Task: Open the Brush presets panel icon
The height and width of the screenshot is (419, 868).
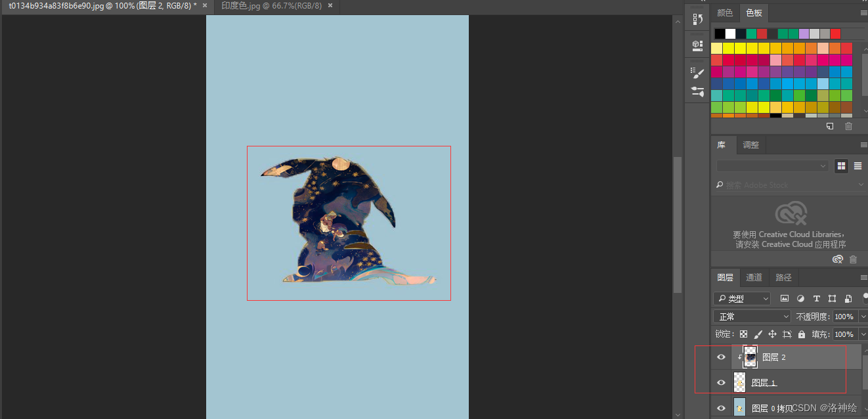Action: 697,91
